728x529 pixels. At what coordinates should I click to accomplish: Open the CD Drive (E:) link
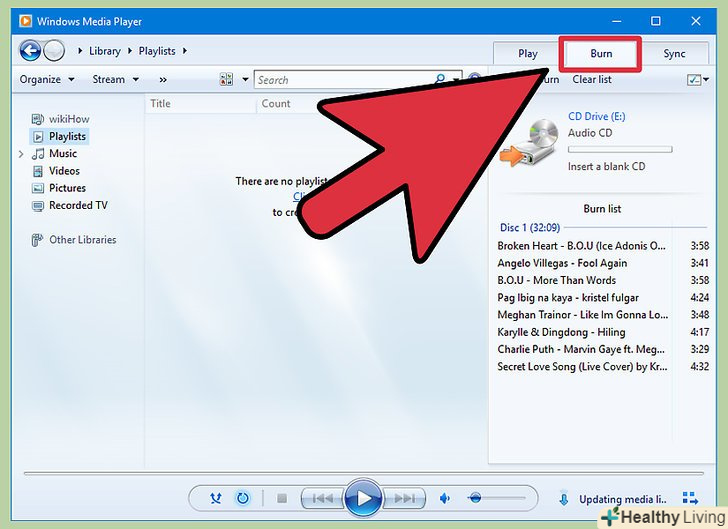tap(597, 117)
